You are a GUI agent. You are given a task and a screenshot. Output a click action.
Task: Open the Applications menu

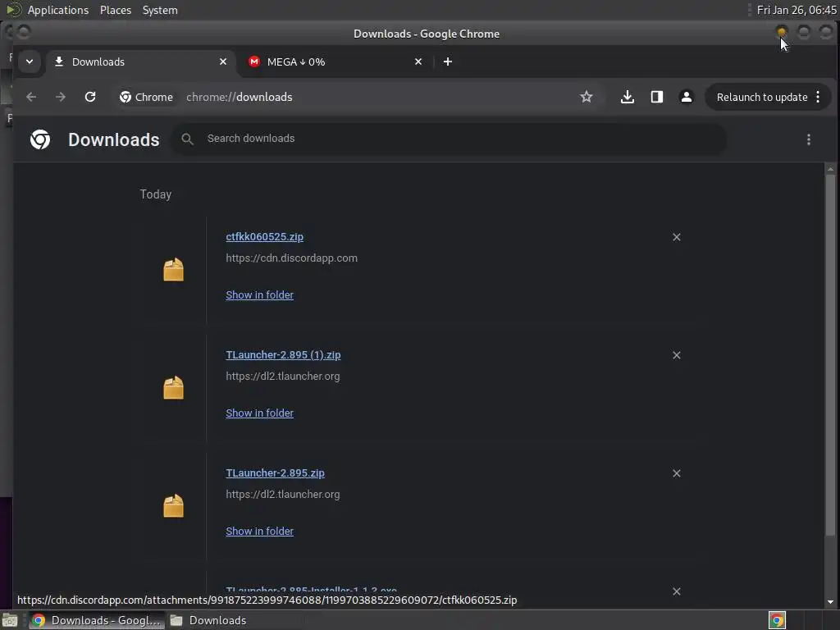(58, 10)
